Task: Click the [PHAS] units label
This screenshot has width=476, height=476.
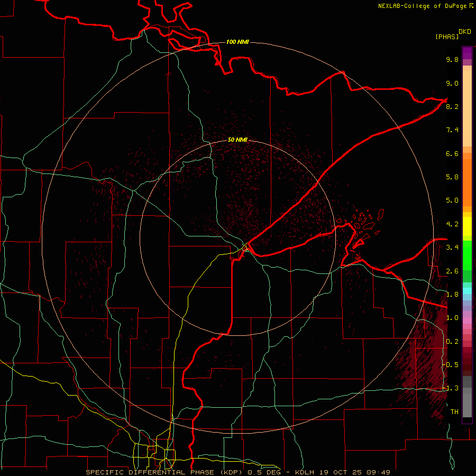Action: tap(447, 37)
